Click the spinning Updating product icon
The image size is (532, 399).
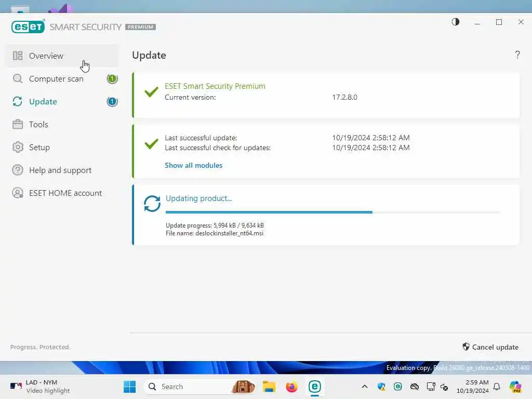[x=152, y=204]
